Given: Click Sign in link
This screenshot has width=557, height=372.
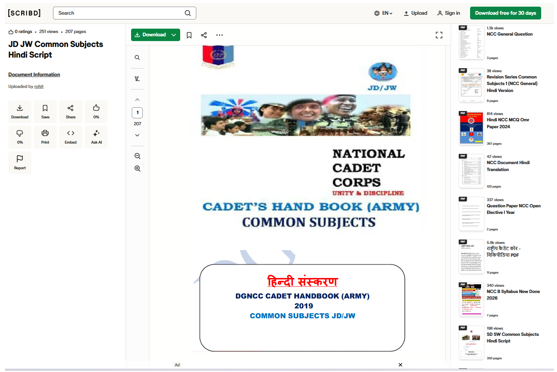Looking at the screenshot, I should click(449, 13).
